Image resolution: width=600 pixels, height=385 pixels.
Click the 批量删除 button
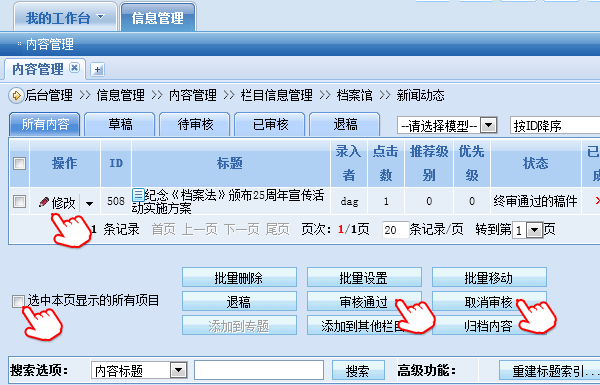[x=239, y=277]
